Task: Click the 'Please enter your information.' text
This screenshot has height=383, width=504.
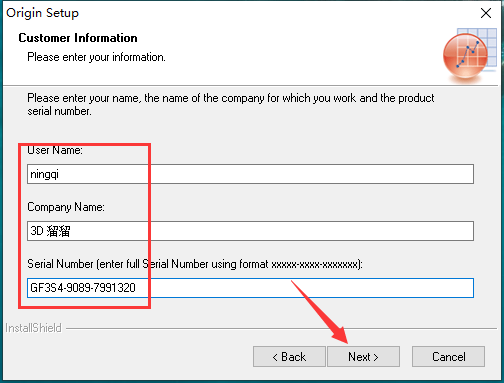Action: 96,57
